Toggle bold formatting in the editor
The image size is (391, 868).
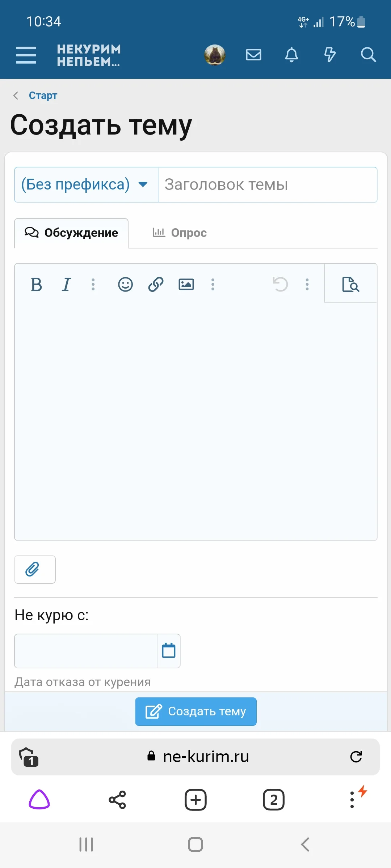tap(37, 284)
